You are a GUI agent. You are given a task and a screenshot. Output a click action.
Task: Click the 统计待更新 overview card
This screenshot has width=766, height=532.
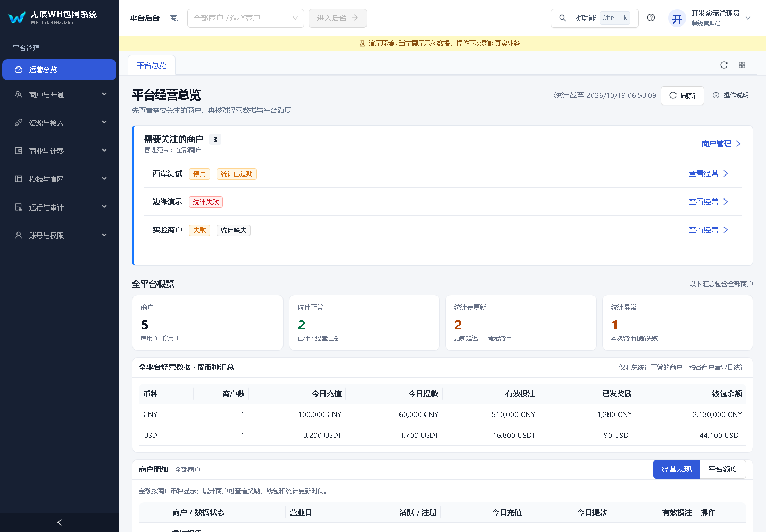[x=521, y=322]
